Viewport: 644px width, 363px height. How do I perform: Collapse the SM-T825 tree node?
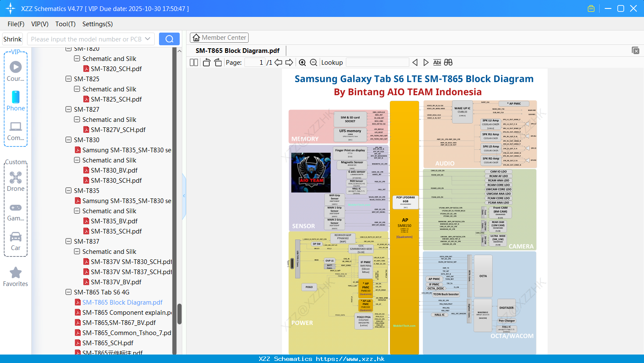coord(69,79)
